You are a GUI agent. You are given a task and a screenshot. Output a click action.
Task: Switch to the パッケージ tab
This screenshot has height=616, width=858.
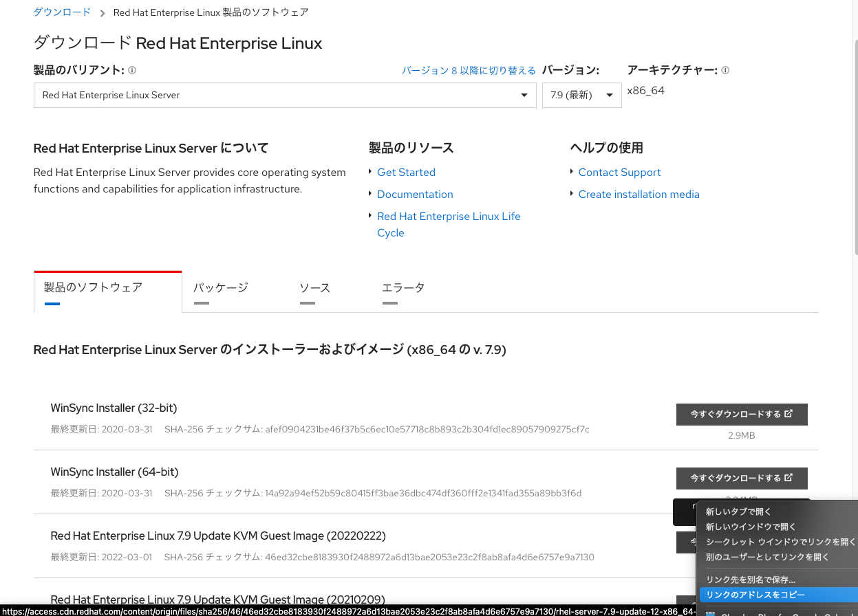pos(220,291)
